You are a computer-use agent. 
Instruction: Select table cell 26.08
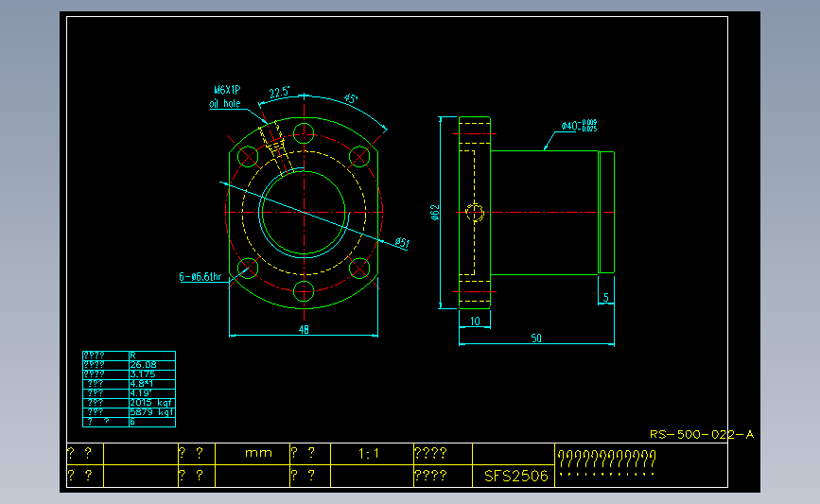click(x=152, y=365)
